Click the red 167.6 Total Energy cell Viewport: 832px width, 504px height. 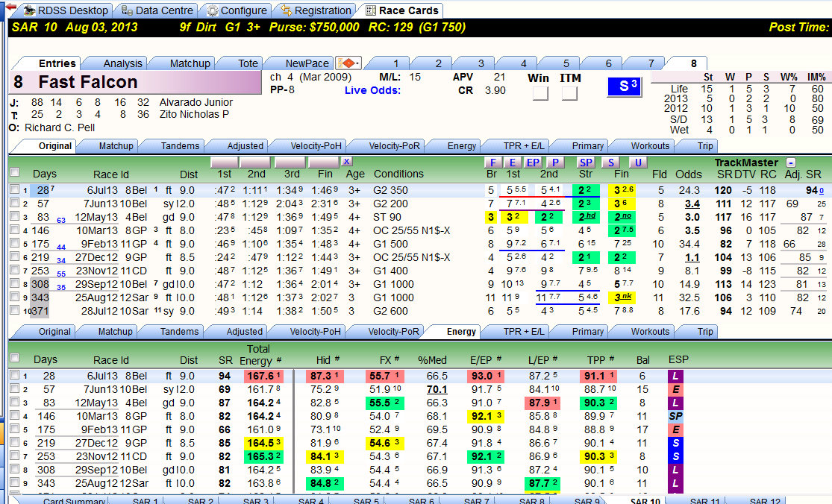(x=263, y=376)
